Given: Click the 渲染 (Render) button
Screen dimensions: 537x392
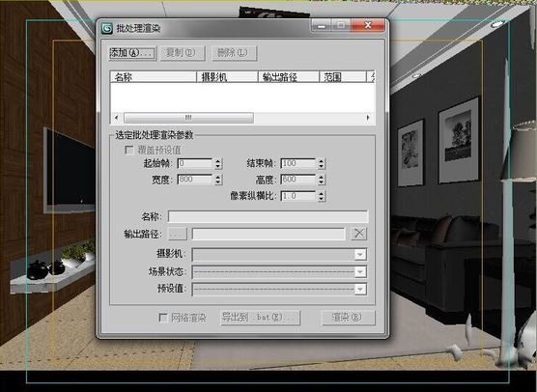Looking at the screenshot, I should 349,318.
